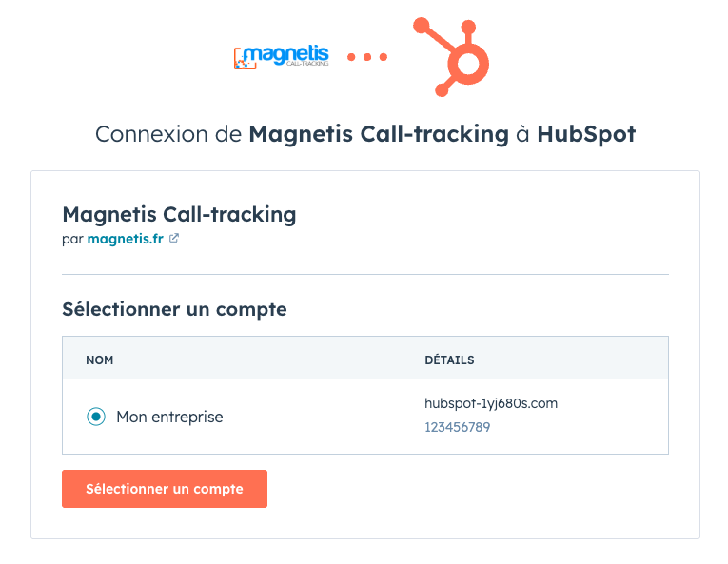Viewport: 728px width, 564px height.
Task: Click the Connexion de Magnetis page title
Action: pyautogui.click(x=365, y=134)
